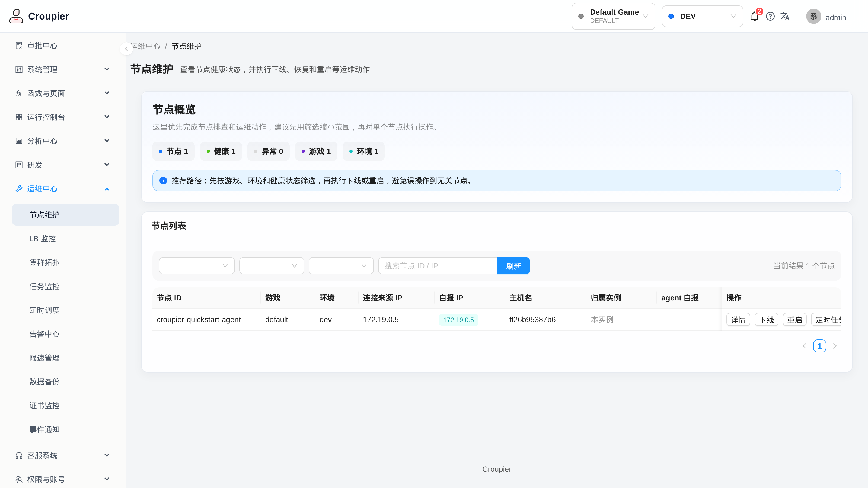Screen dimensions: 868x488
Task: Open the second filter dropdown in node list
Action: click(x=272, y=266)
